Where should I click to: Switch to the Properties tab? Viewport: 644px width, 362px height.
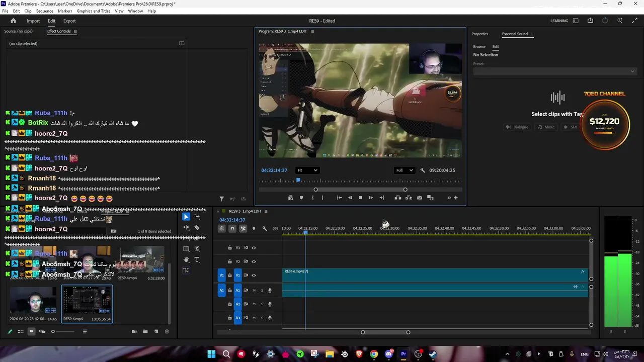coord(479,34)
